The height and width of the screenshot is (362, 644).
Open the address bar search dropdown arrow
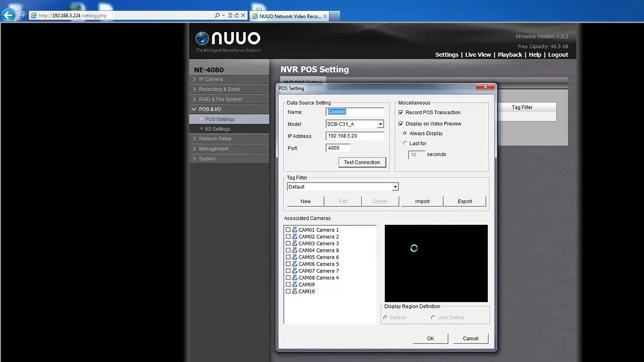pos(223,16)
